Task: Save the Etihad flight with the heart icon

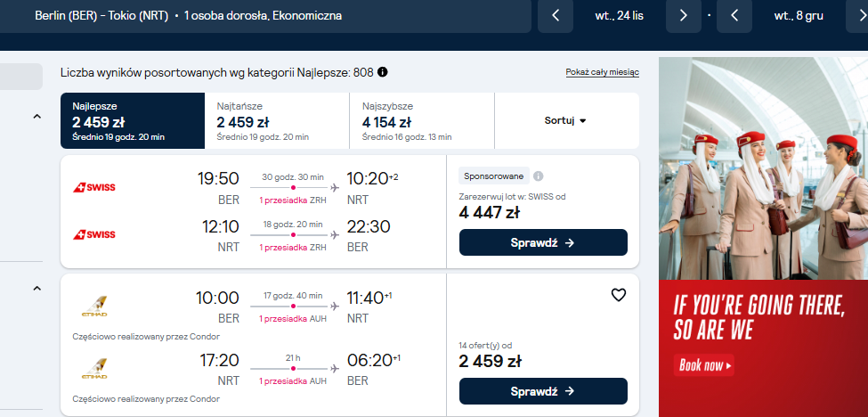Action: (x=619, y=295)
